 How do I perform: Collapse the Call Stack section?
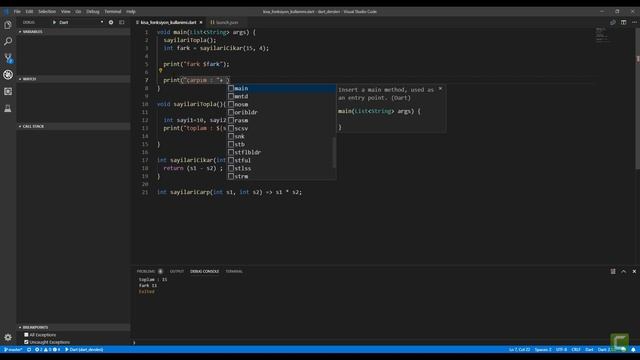point(73,127)
